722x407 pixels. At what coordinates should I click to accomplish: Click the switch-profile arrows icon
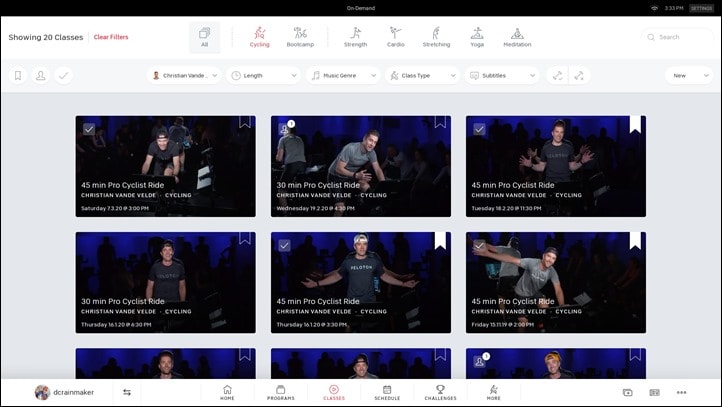(x=127, y=392)
